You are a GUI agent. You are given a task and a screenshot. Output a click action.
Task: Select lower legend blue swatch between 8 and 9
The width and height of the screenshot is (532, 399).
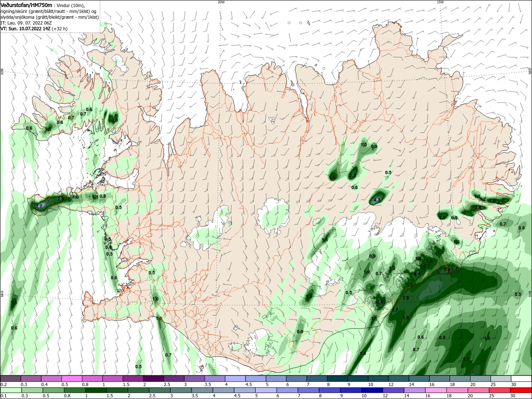point(330,390)
